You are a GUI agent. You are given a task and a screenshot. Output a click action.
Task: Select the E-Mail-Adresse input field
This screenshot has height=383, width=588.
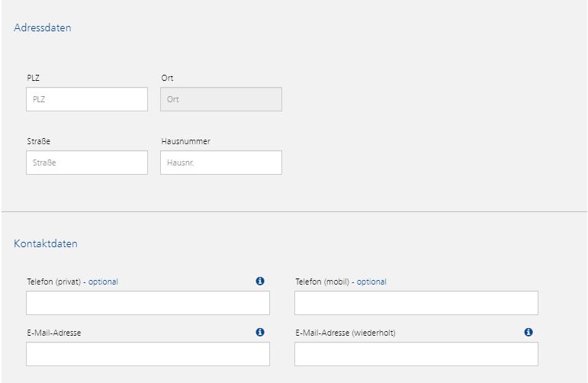tap(148, 354)
